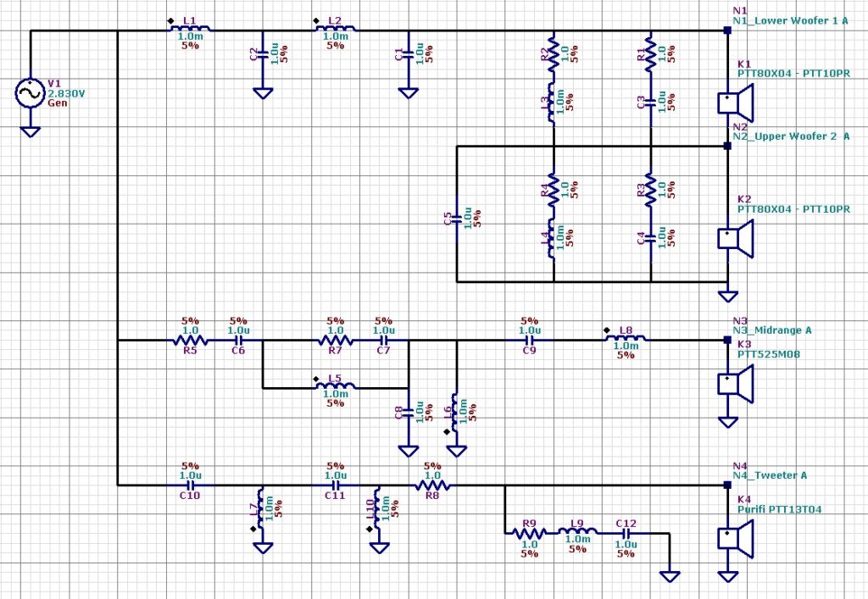Click the N2 node marker square
This screenshot has width=868, height=599.
point(727,146)
